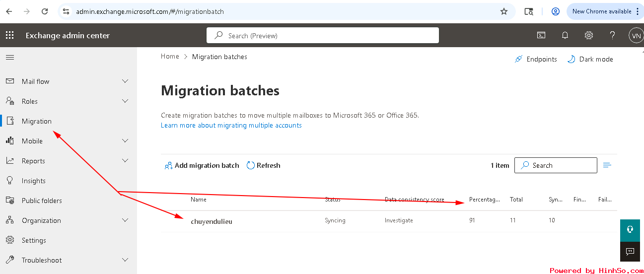Click the Syncing status cell

coord(335,220)
